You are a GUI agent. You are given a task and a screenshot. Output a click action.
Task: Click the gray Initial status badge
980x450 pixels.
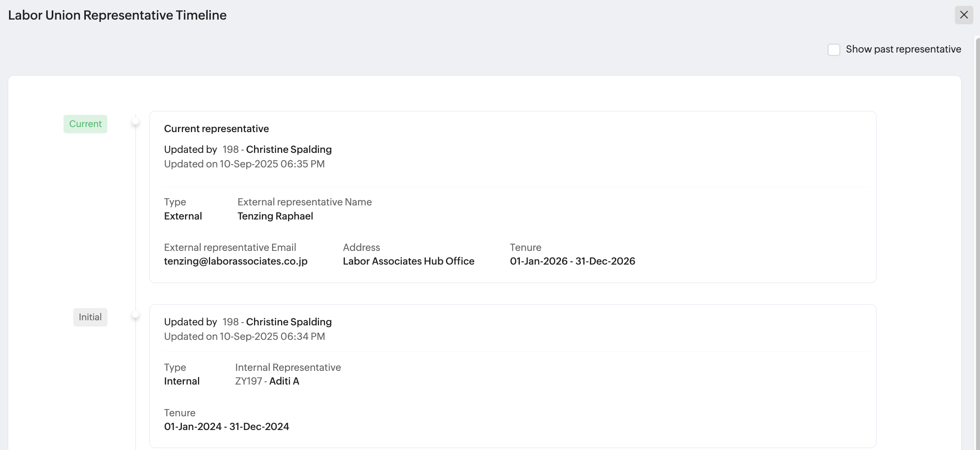point(90,317)
